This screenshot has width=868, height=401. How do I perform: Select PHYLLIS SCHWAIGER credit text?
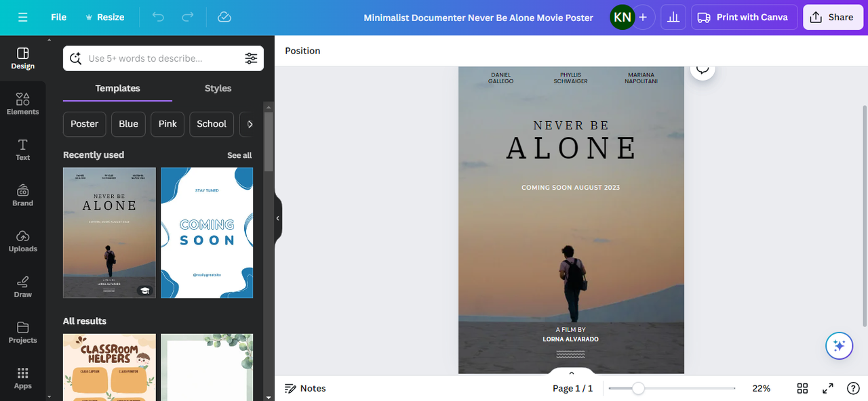(x=570, y=78)
